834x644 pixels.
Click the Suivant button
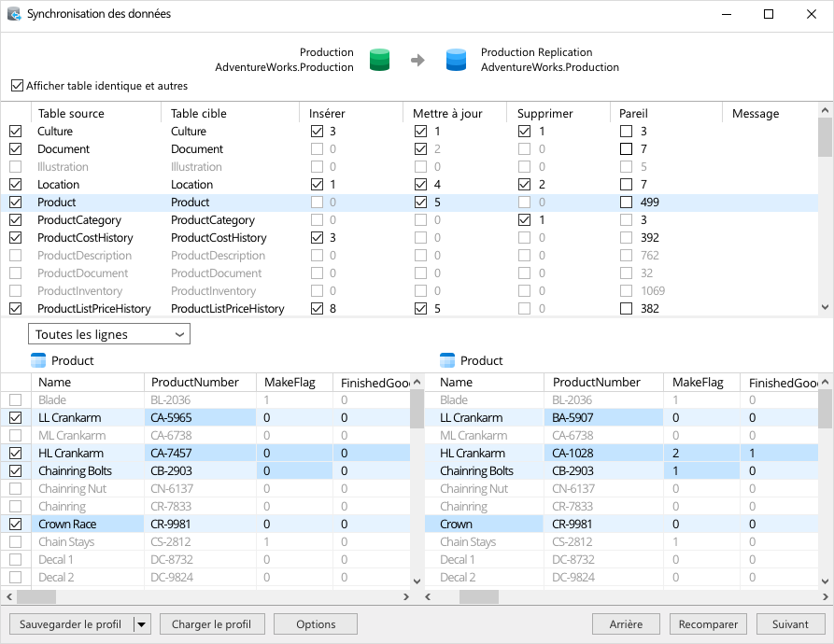point(790,624)
